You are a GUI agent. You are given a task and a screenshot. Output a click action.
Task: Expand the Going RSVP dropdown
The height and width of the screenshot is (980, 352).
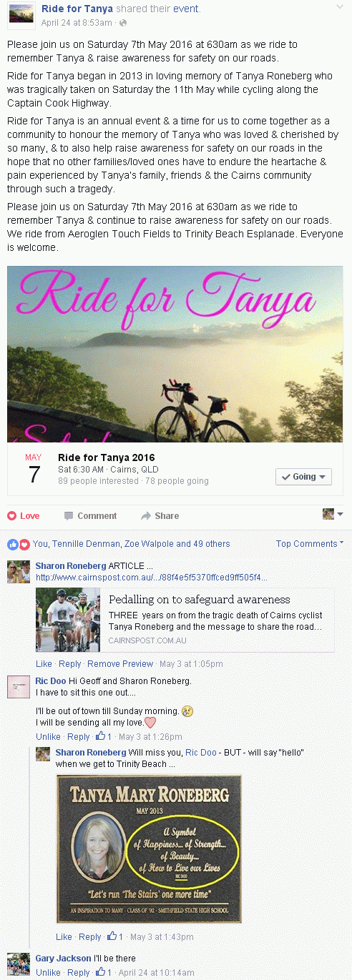[x=303, y=477]
